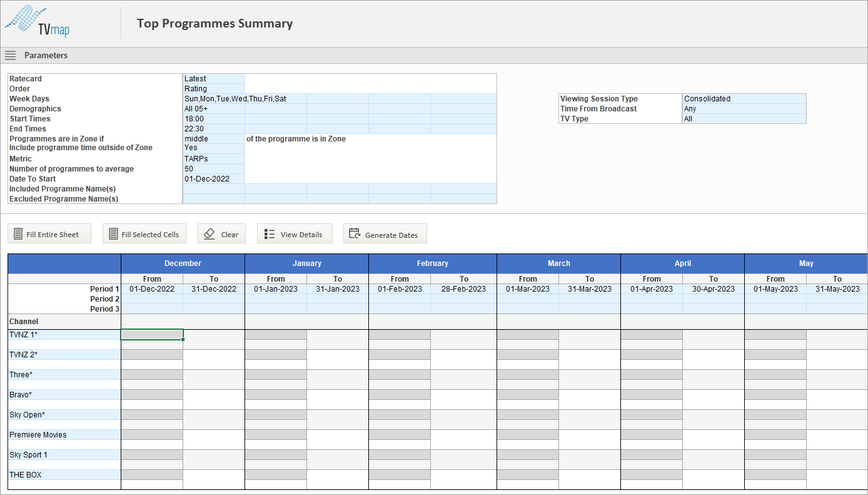Image resolution: width=868 pixels, height=495 pixels.
Task: Click the Channel heading cell
Action: click(64, 322)
